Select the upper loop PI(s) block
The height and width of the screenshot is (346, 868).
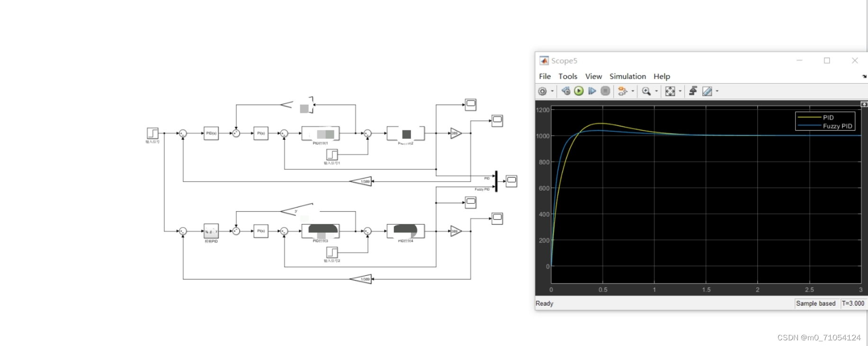coord(261,133)
